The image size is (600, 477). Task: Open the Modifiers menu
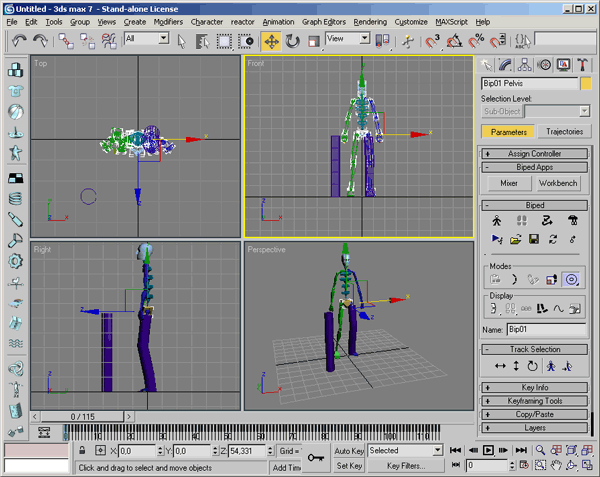coord(168,21)
